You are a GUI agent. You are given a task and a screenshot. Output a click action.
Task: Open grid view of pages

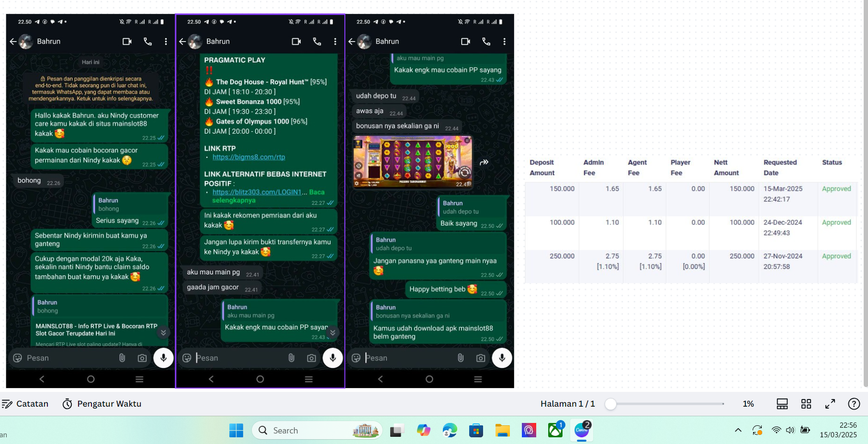pos(806,404)
